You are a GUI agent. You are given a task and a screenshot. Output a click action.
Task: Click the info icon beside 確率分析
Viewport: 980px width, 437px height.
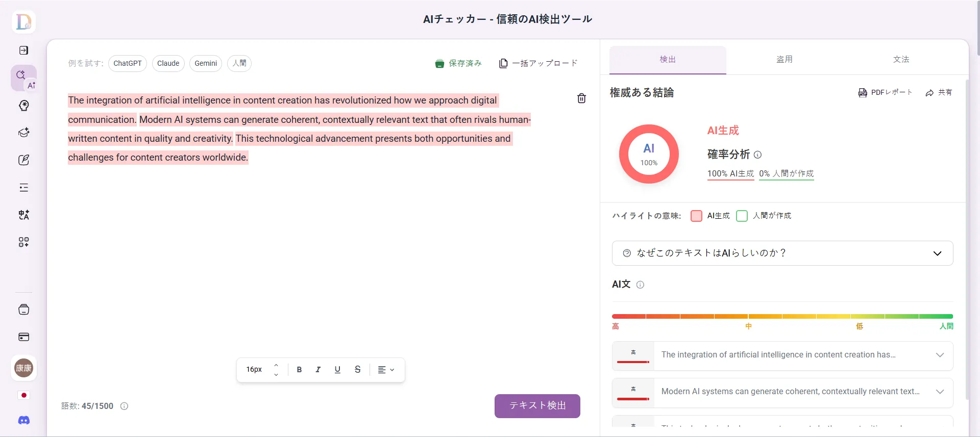(x=757, y=155)
